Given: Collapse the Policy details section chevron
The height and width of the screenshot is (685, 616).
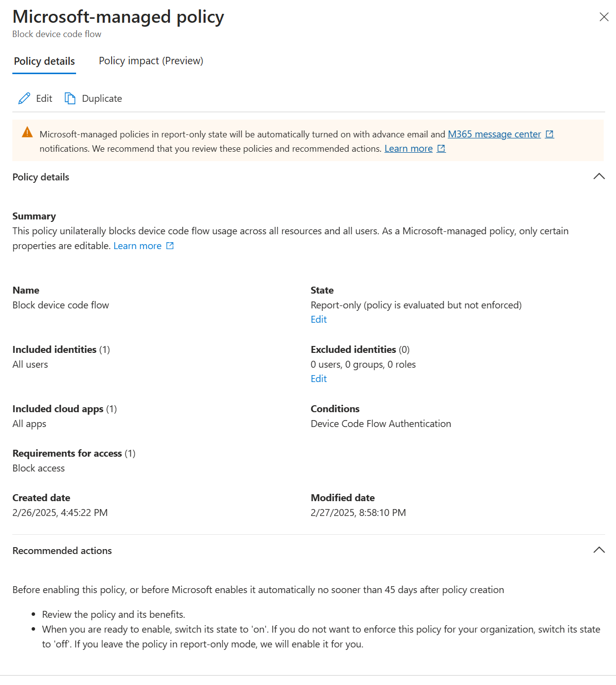Looking at the screenshot, I should [599, 176].
